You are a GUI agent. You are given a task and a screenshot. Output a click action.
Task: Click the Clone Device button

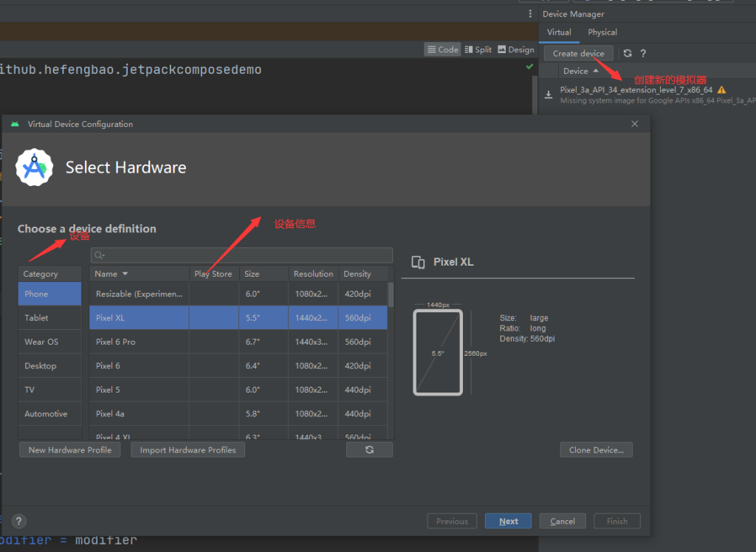(x=596, y=450)
